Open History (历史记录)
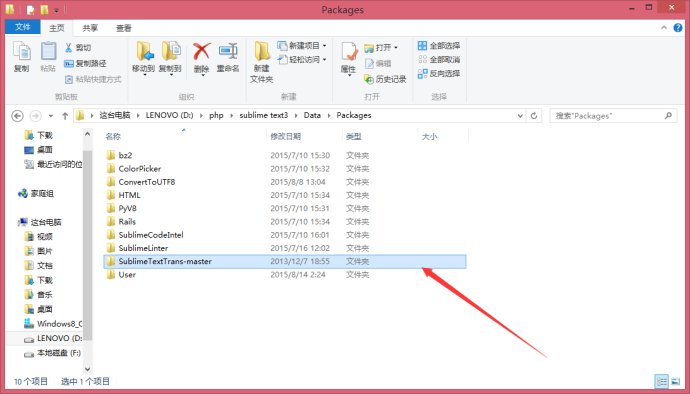The width and height of the screenshot is (690, 394). (385, 79)
